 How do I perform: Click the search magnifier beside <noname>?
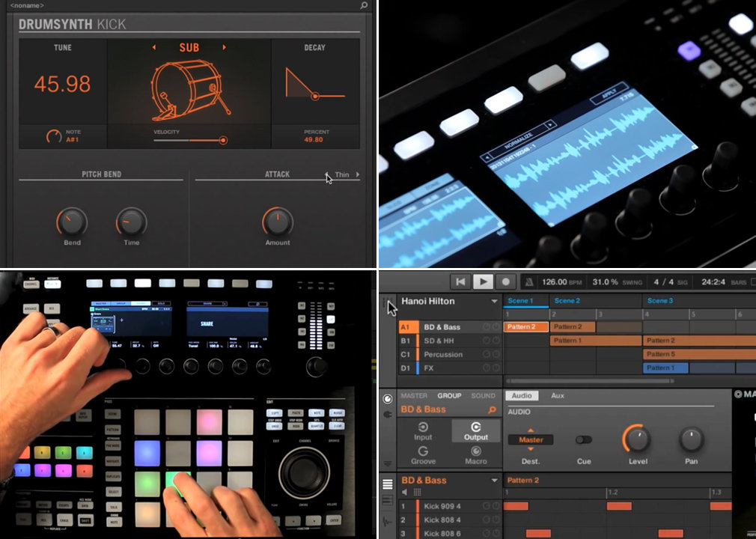pos(364,5)
